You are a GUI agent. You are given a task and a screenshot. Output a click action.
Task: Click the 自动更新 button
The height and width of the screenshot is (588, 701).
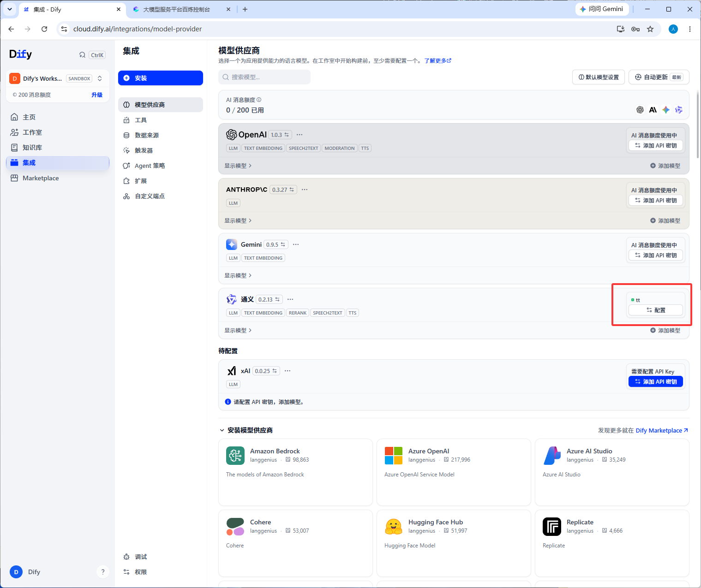659,77
